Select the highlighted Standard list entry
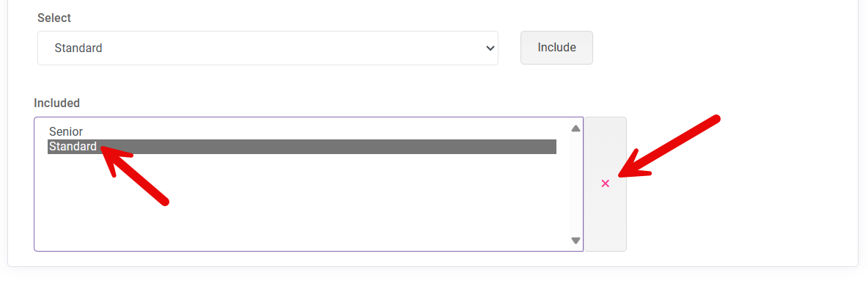 [73, 147]
